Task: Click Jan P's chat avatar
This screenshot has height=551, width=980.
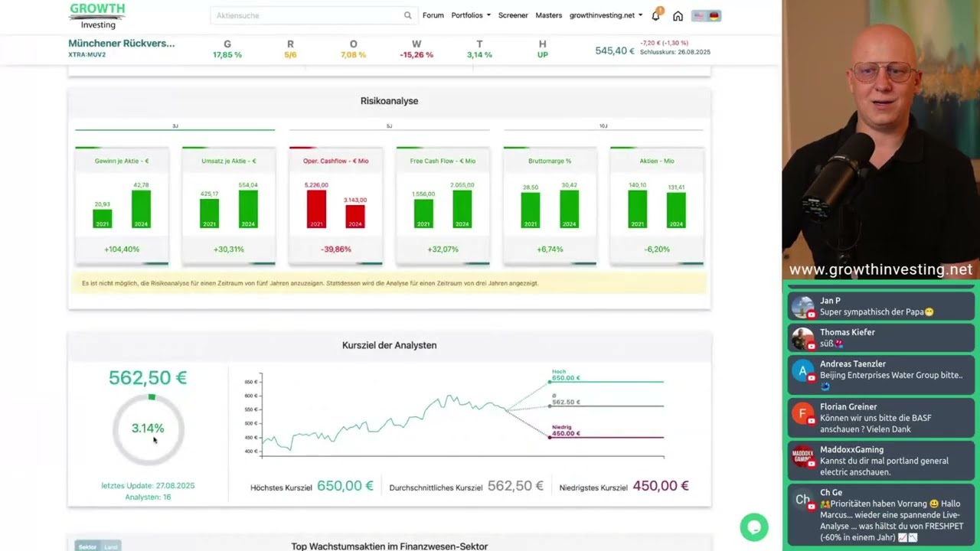Action: [x=802, y=306]
